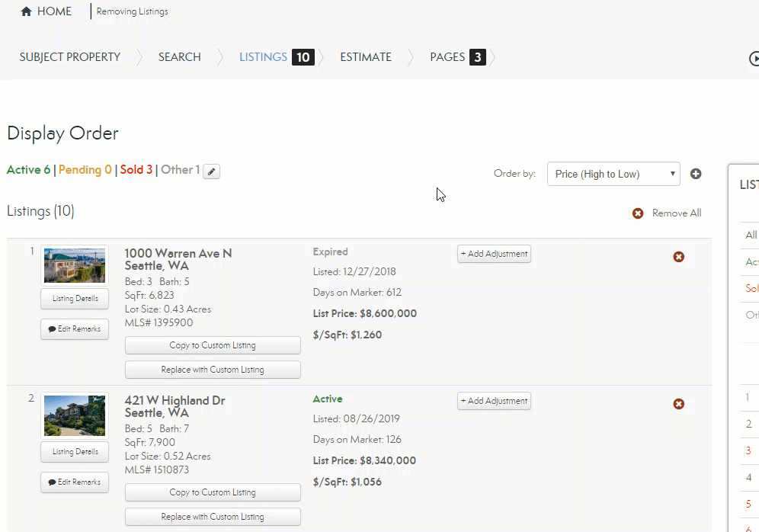Open the Pages step
Screen dimensions: 759x532
[447, 57]
